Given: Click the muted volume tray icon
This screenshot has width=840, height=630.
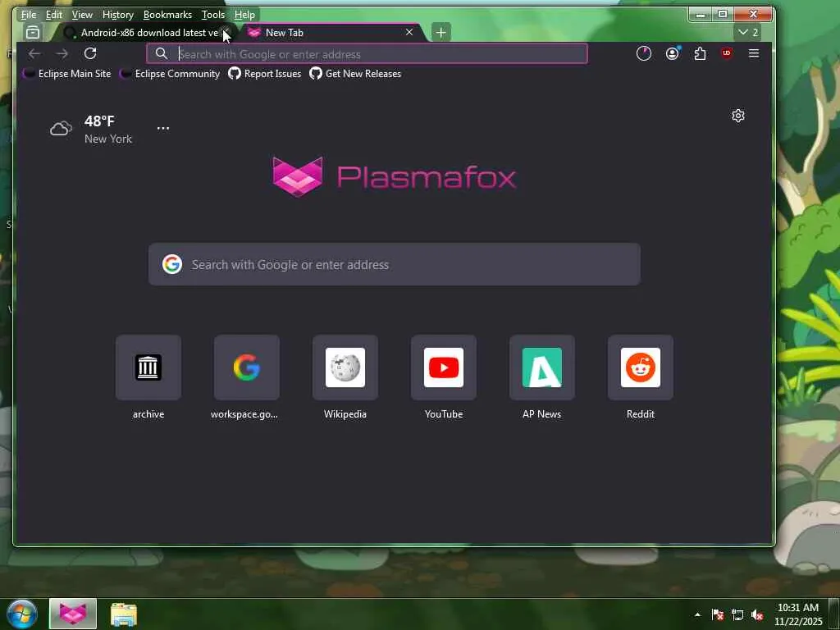Looking at the screenshot, I should tap(757, 614).
